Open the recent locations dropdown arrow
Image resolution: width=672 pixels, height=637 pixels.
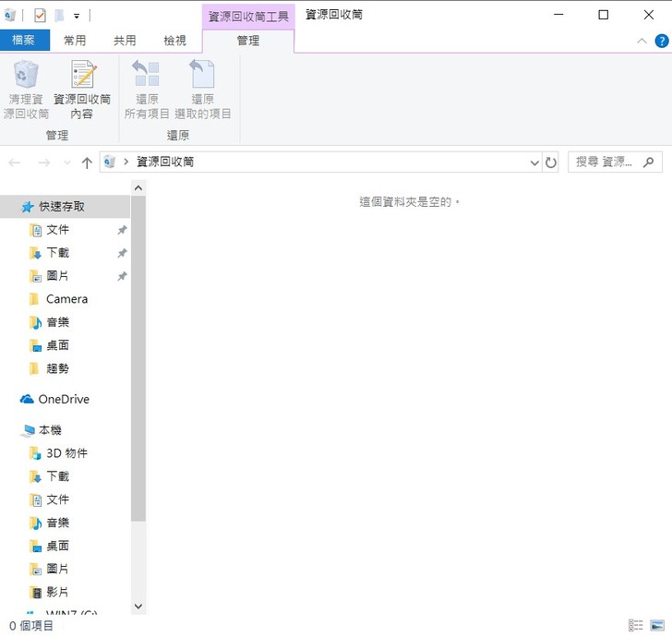pos(66,162)
